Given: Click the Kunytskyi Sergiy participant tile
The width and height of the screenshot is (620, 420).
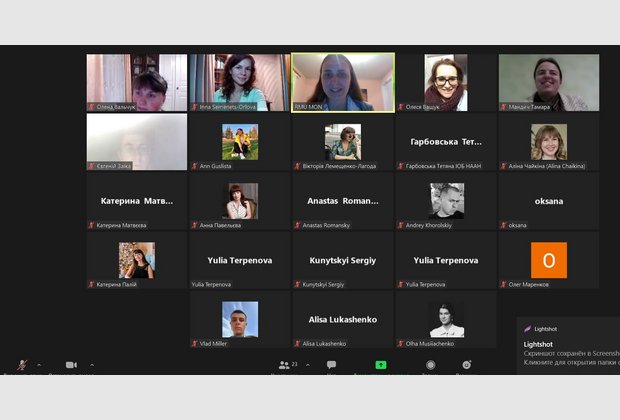Looking at the screenshot, I should tap(342, 260).
